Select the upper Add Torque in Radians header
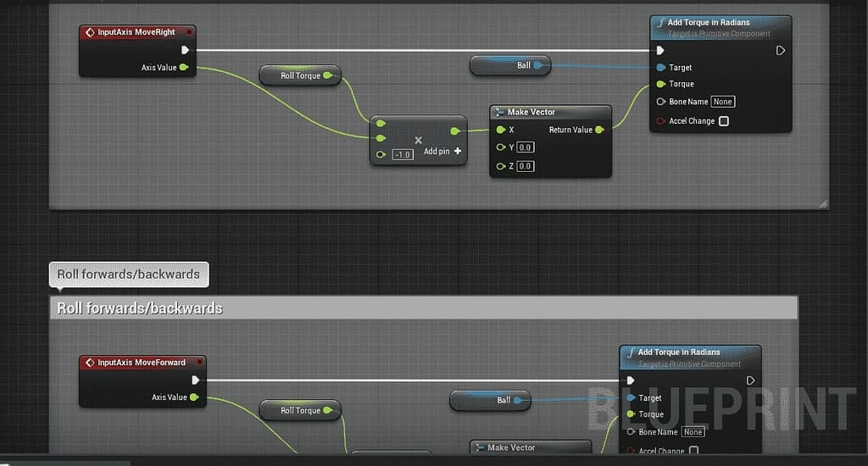The width and height of the screenshot is (868, 466). point(721,27)
